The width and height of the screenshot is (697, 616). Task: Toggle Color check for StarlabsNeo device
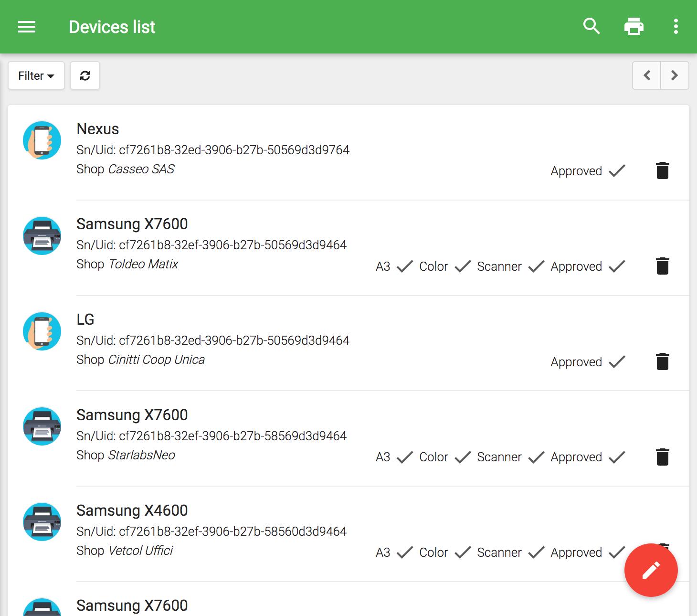[463, 457]
